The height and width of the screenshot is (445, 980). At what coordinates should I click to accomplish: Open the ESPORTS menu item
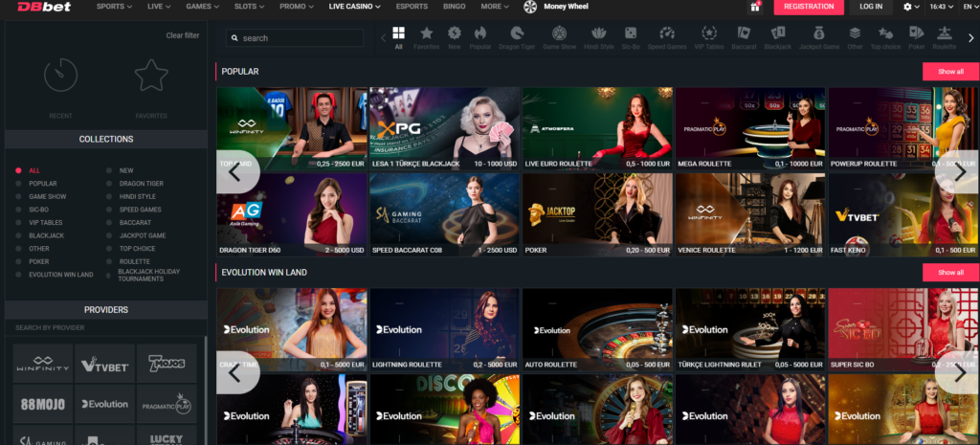[412, 7]
